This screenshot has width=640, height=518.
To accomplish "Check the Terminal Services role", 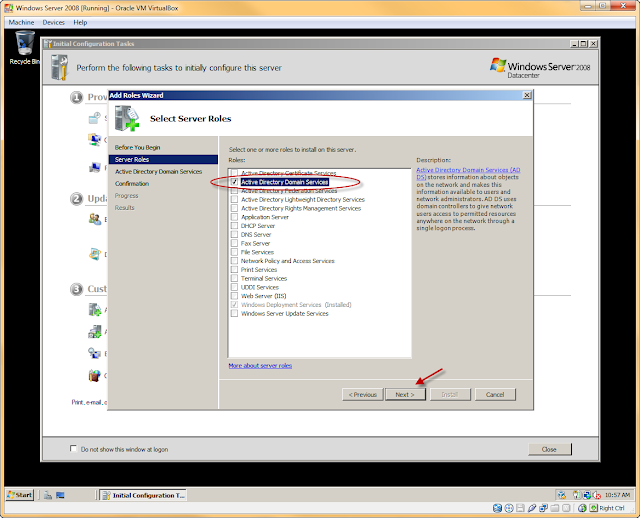I will click(234, 278).
